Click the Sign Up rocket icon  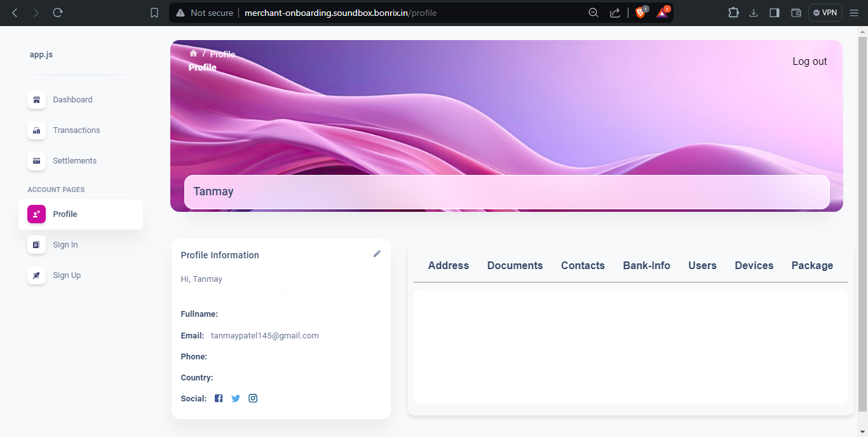point(36,275)
